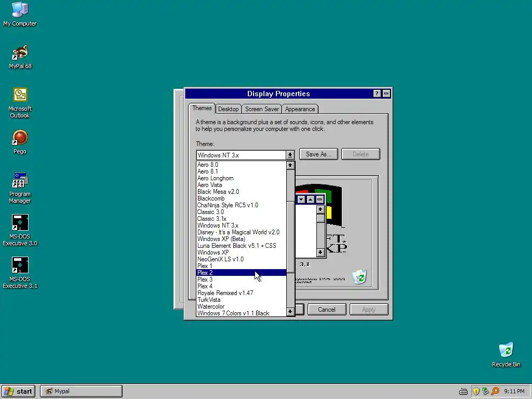The height and width of the screenshot is (399, 532).
Task: Click the Recycle Bin icon in theme preview
Action: (360, 276)
